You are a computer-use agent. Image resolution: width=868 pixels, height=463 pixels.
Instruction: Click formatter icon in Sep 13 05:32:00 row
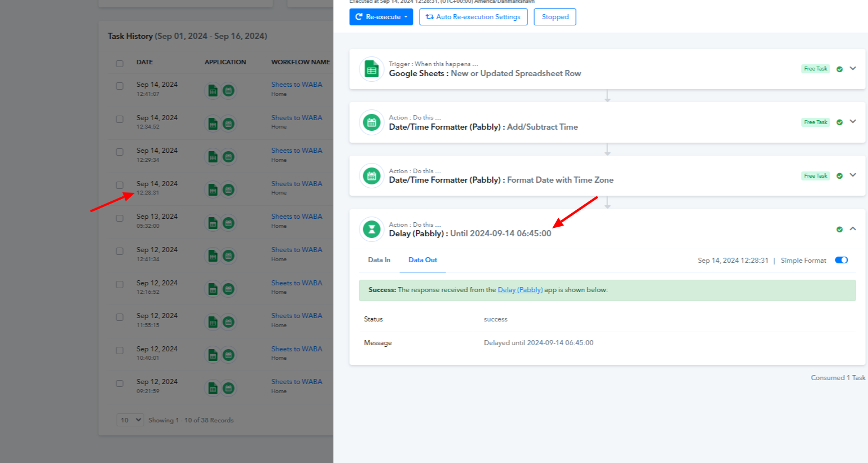(228, 223)
